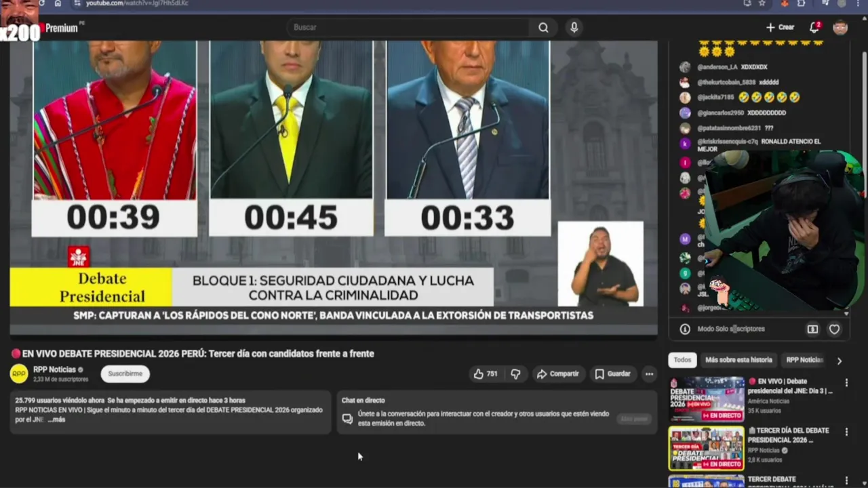Viewport: 868px width, 488px height.
Task: Open site info icon in address bar
Action: click(x=77, y=3)
